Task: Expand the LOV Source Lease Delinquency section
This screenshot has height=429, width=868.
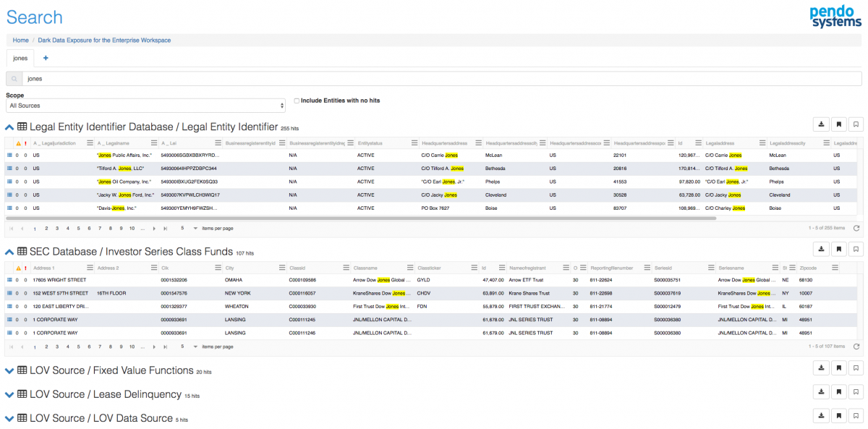Action: coord(9,395)
